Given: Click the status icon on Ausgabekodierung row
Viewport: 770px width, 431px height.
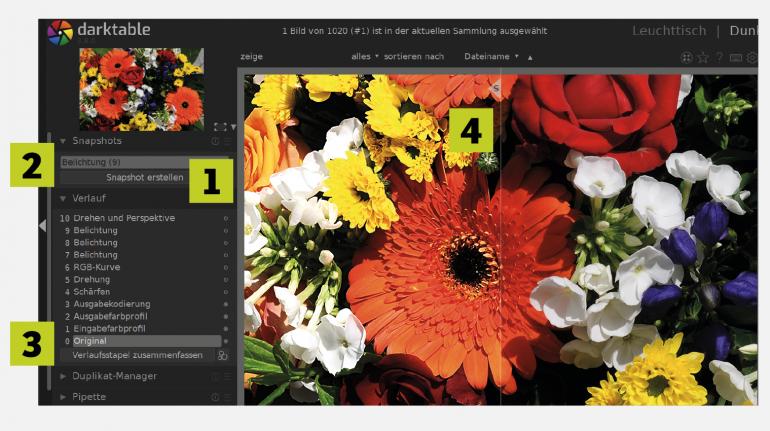Looking at the screenshot, I should 226,304.
